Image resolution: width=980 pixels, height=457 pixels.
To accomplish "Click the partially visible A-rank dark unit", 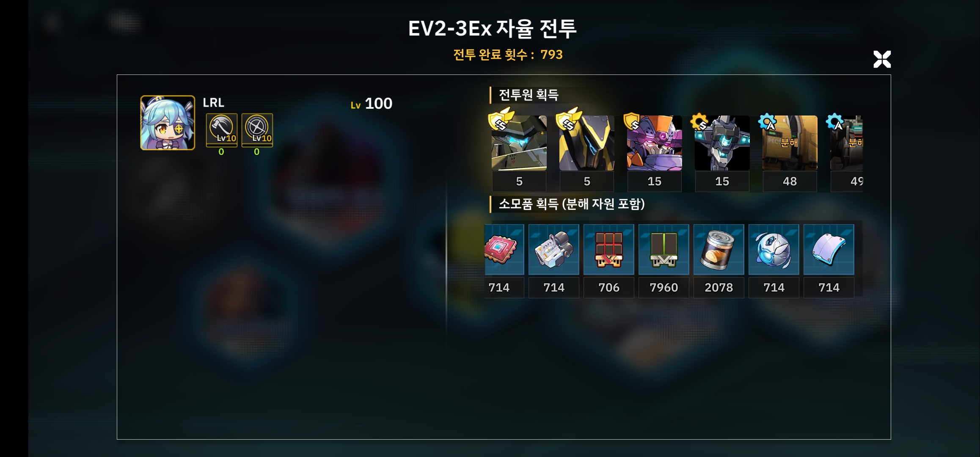I will (x=846, y=143).
